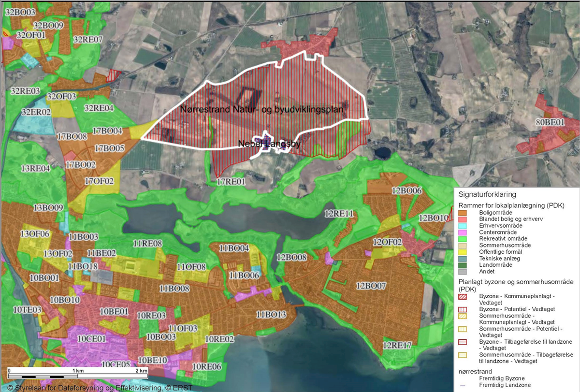Click the 17RE01 recreational area label
Viewport: 580px width, 392px height.
point(231,182)
